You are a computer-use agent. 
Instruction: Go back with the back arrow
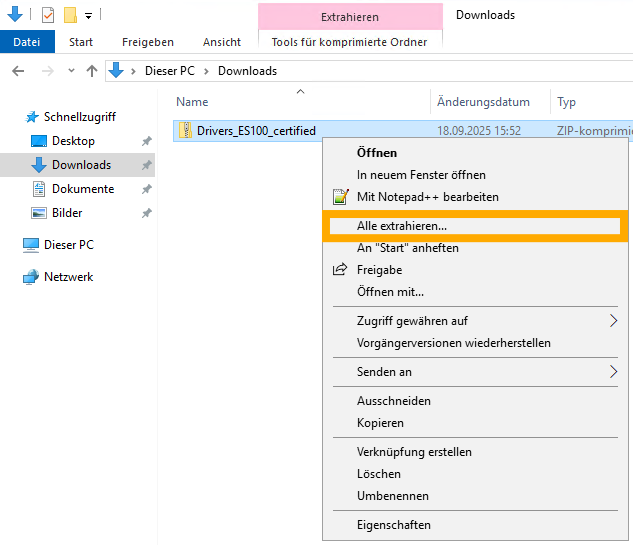pyautogui.click(x=18, y=71)
